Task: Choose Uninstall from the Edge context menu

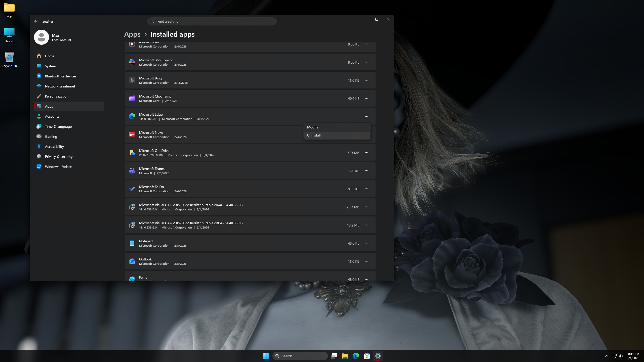Action: point(337,135)
